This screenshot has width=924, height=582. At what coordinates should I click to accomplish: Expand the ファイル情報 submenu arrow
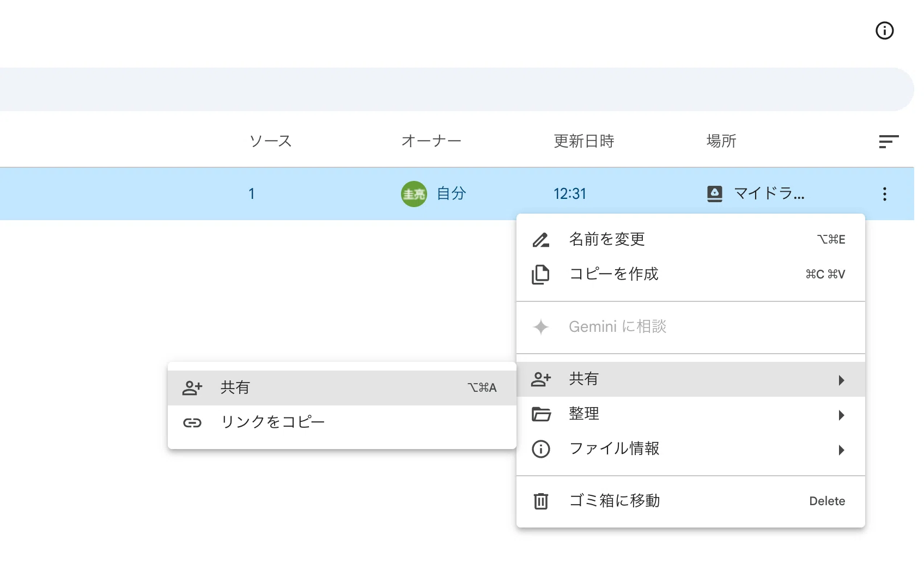[x=841, y=450]
